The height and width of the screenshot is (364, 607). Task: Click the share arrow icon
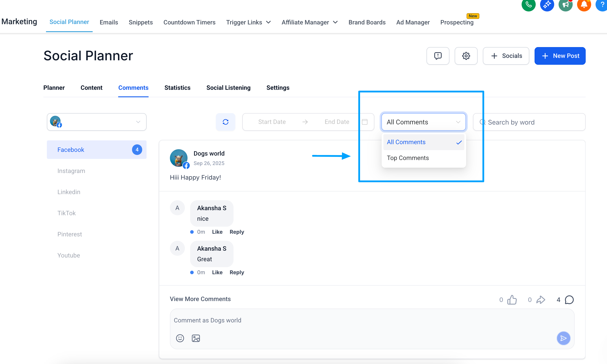pyautogui.click(x=541, y=300)
